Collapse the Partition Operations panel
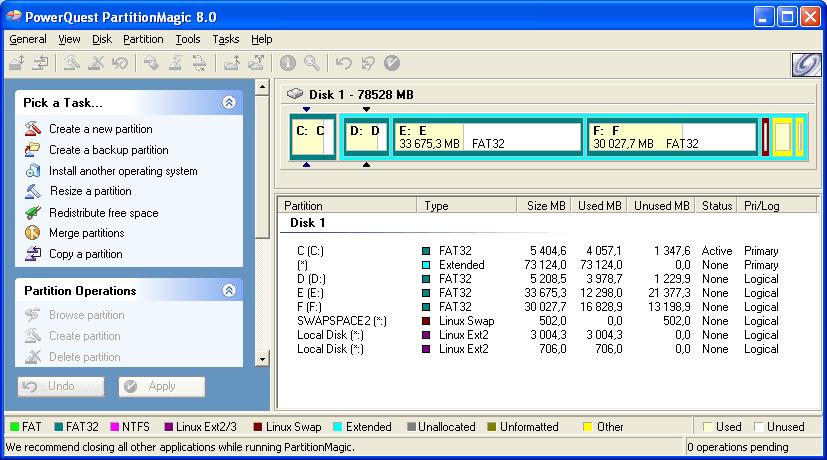Viewport: 827px width, 460px height. pos(229,290)
